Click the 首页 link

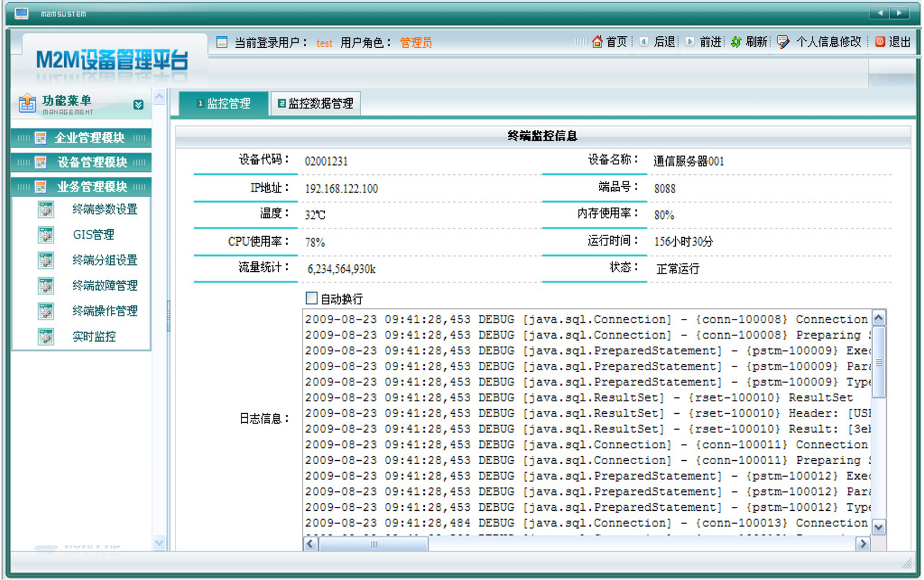pyautogui.click(x=617, y=42)
